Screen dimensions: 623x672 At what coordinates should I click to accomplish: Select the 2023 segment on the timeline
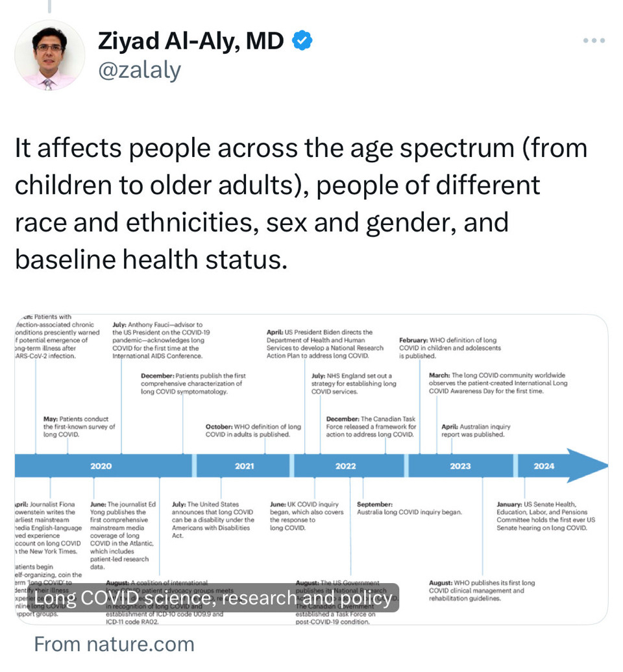coord(460,466)
